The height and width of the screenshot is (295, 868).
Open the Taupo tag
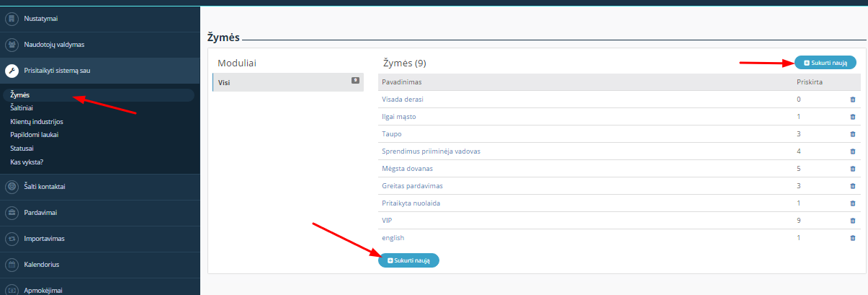391,134
